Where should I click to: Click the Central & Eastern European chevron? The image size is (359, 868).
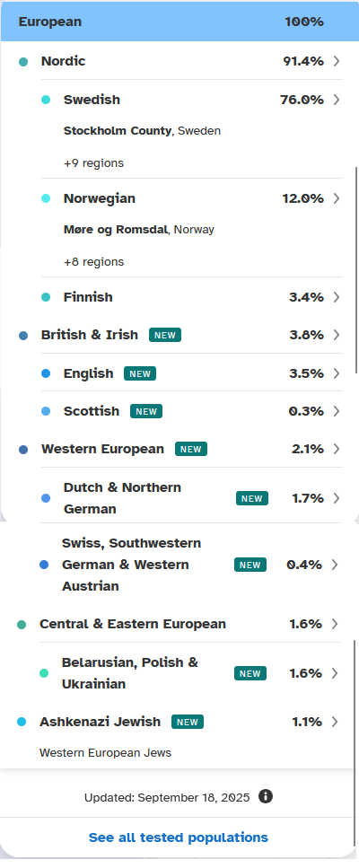334,624
